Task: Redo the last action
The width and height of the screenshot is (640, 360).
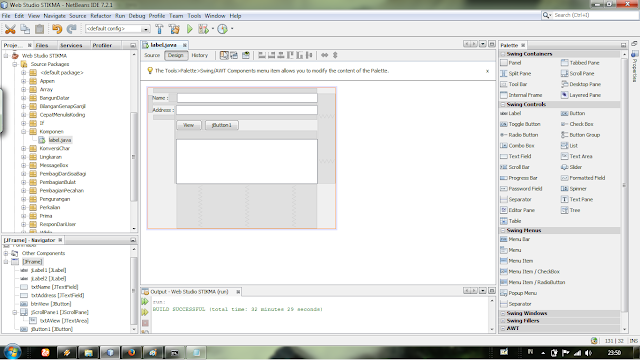Action: point(71,29)
